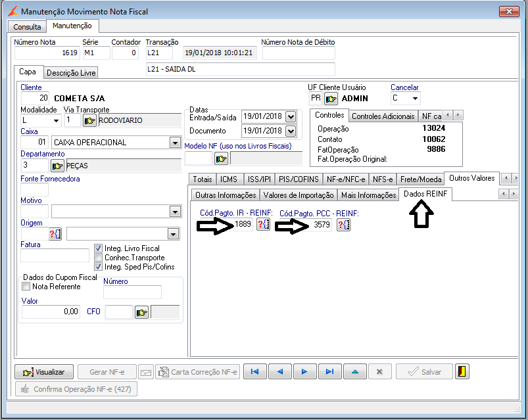Image resolution: width=528 pixels, height=420 pixels.
Task: Open Via Transporte search hand icon
Action: [x=89, y=120]
